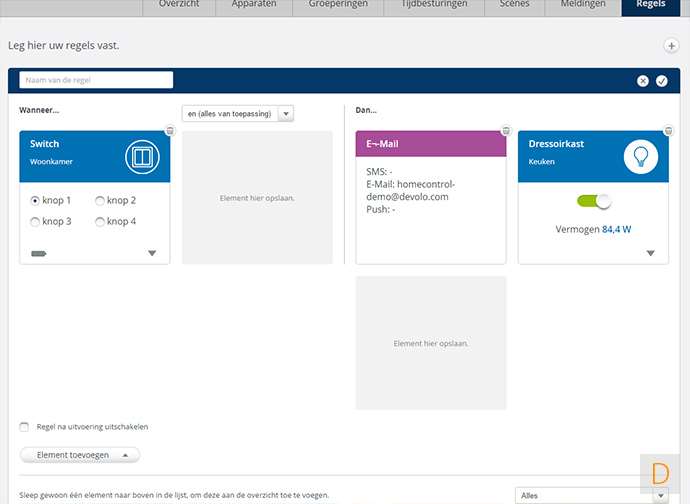Click the homecontrol-demo@devolo.com address text
The width and height of the screenshot is (690, 504).
click(x=411, y=191)
